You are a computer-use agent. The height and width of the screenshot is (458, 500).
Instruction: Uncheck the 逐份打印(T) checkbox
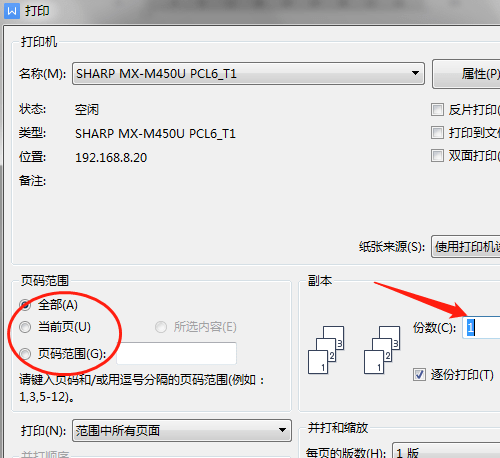(419, 374)
